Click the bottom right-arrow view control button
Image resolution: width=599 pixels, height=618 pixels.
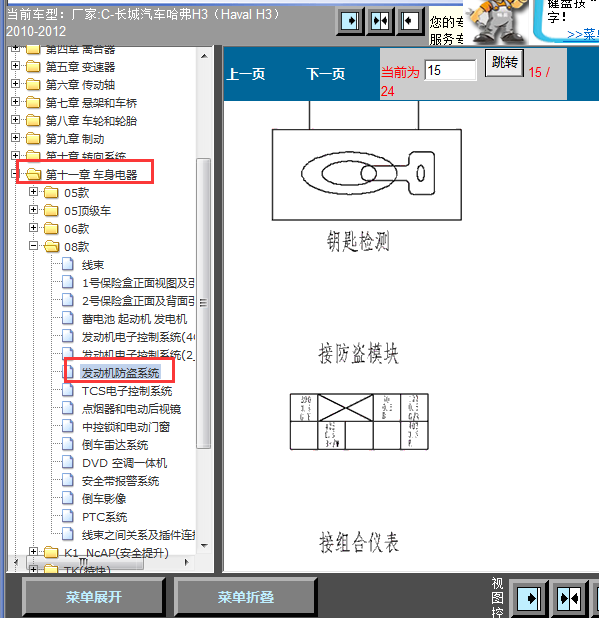click(528, 598)
